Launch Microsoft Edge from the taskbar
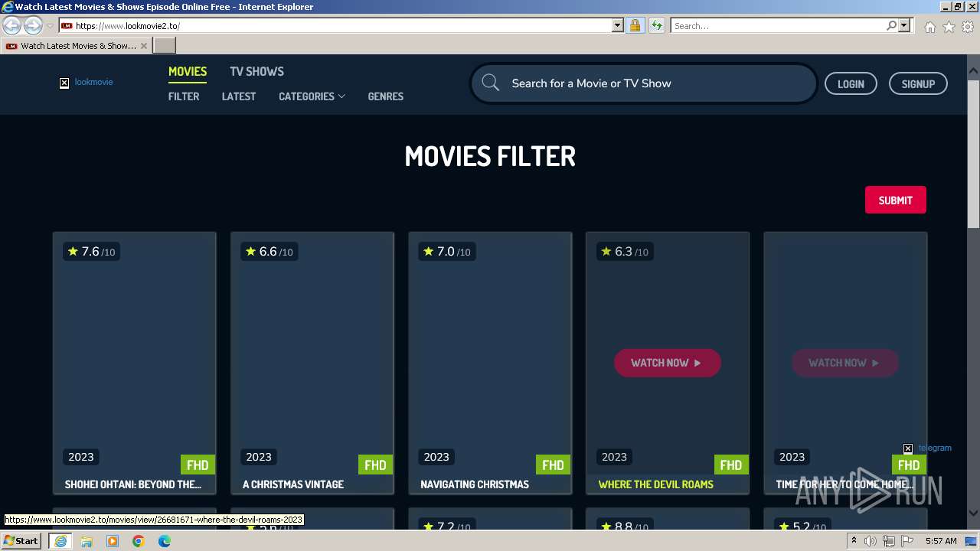Image resolution: width=980 pixels, height=551 pixels. [x=165, y=541]
